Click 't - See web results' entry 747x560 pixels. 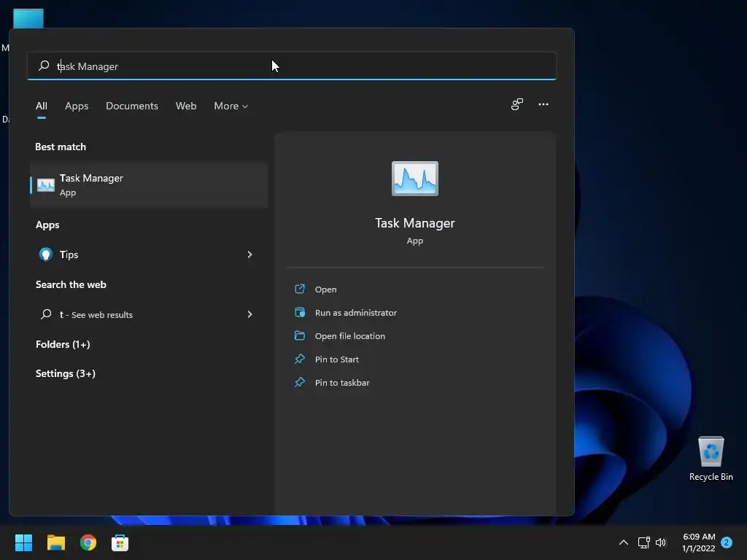149,314
